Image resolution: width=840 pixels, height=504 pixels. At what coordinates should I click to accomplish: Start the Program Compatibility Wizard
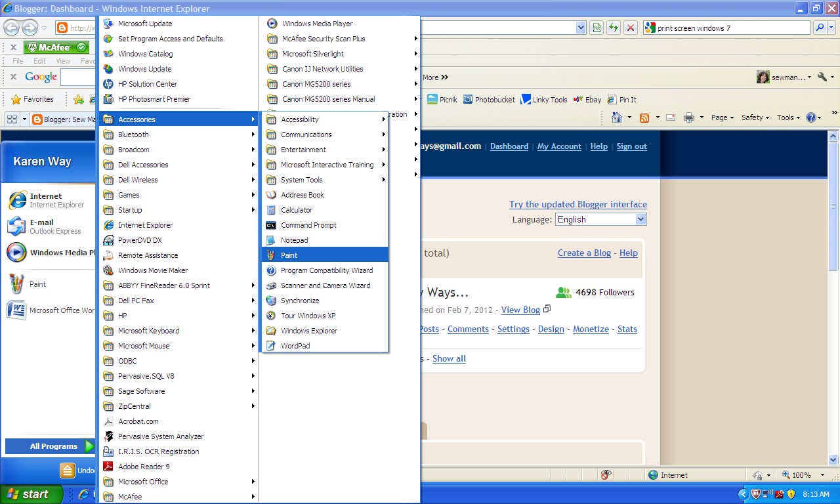tap(325, 270)
